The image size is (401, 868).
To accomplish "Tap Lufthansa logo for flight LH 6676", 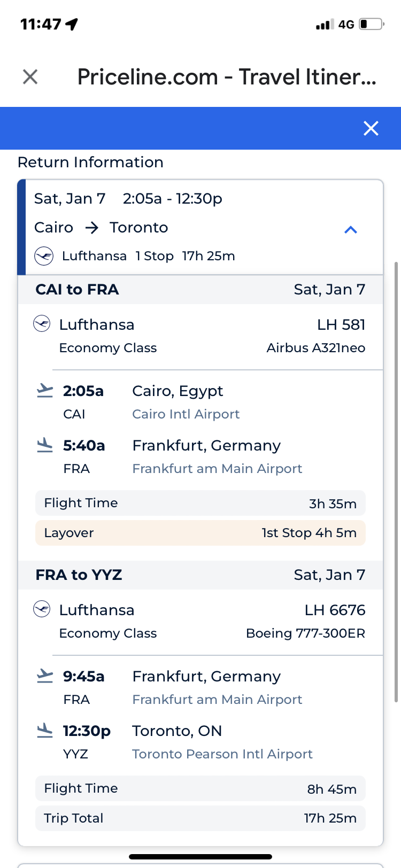I will click(42, 609).
